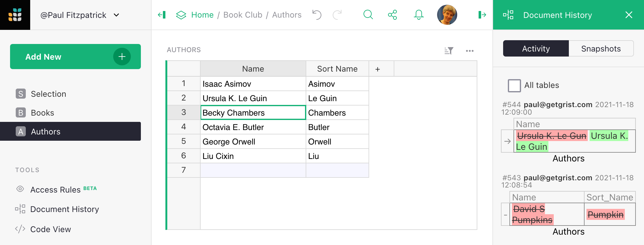Select the Liu sort name cell
This screenshot has height=245, width=644.
click(x=337, y=156)
